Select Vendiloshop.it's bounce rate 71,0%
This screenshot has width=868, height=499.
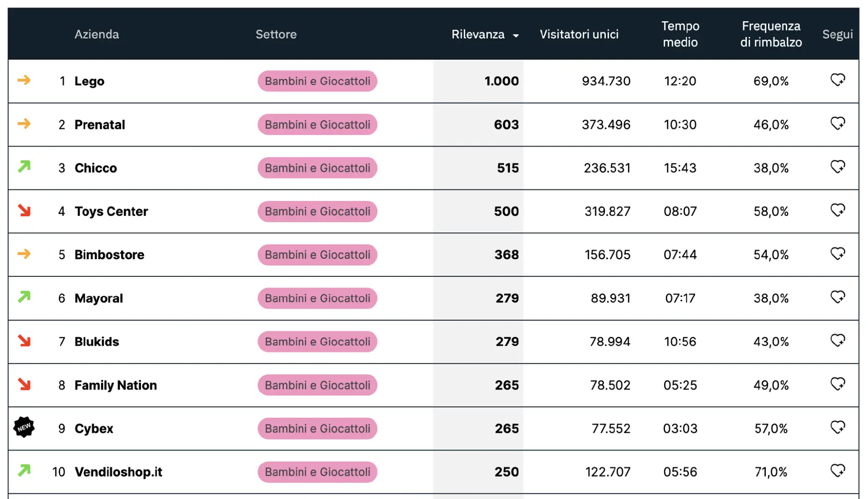(771, 472)
